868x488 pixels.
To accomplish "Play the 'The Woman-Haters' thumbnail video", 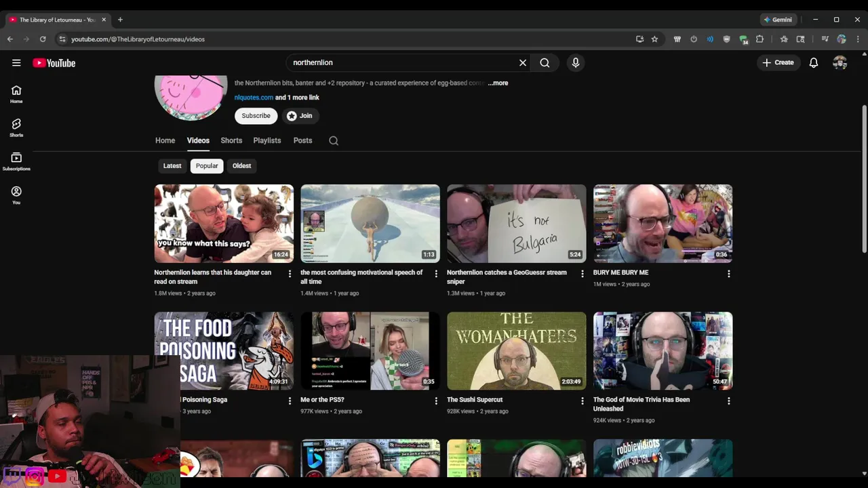I will click(517, 351).
